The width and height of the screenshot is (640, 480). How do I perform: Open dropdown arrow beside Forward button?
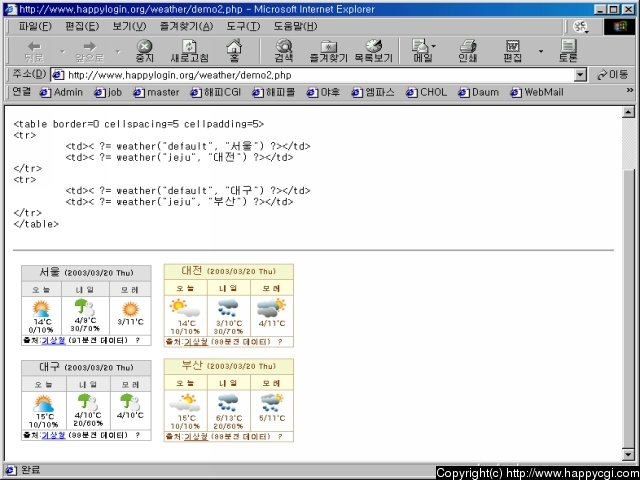coord(118,51)
